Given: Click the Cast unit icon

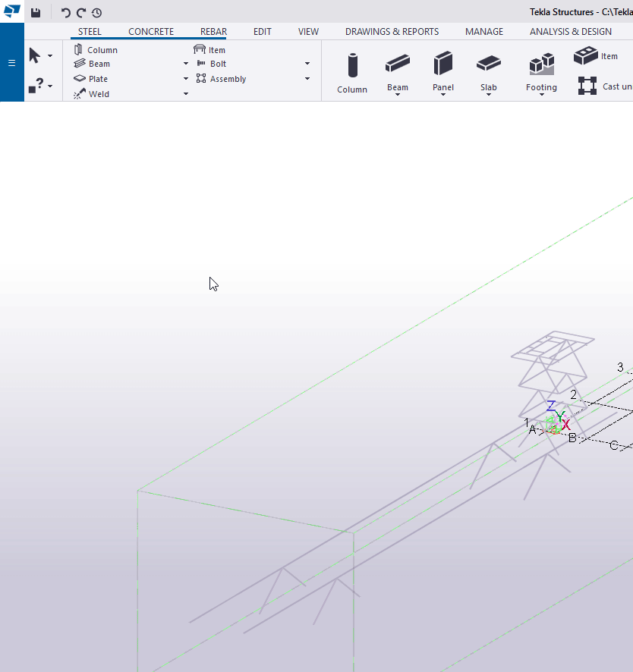Looking at the screenshot, I should click(587, 86).
